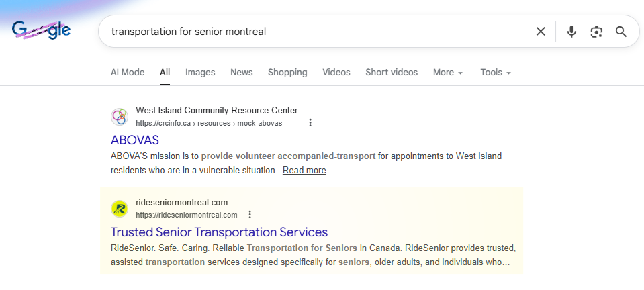Image resolution: width=644 pixels, height=290 pixels.
Task: Open Trusted Senior Transportation Services link
Action: pyautogui.click(x=219, y=232)
